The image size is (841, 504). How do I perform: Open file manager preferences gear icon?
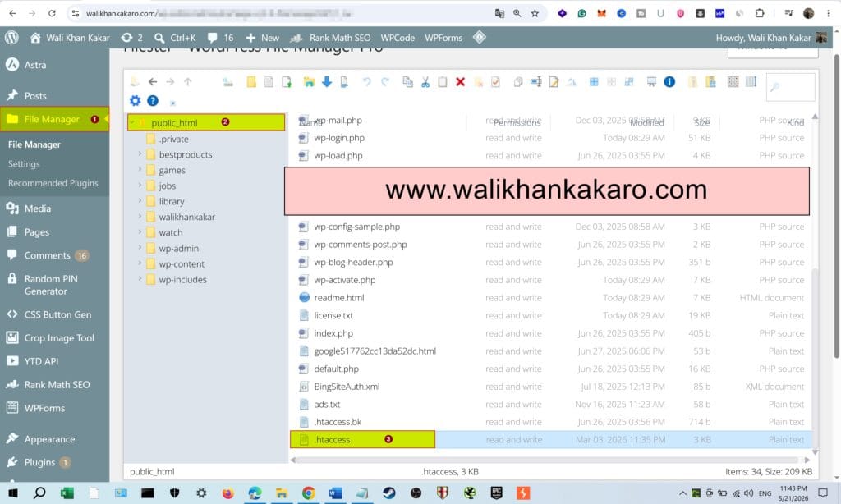point(136,100)
